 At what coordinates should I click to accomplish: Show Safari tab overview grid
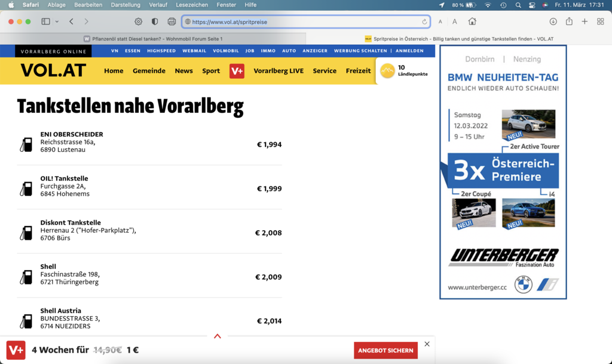point(601,22)
